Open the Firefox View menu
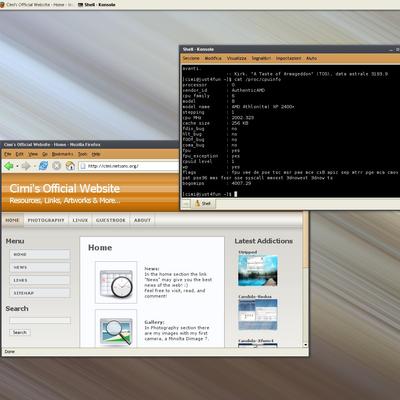Viewport: 400px width, 400px height. coord(33,154)
